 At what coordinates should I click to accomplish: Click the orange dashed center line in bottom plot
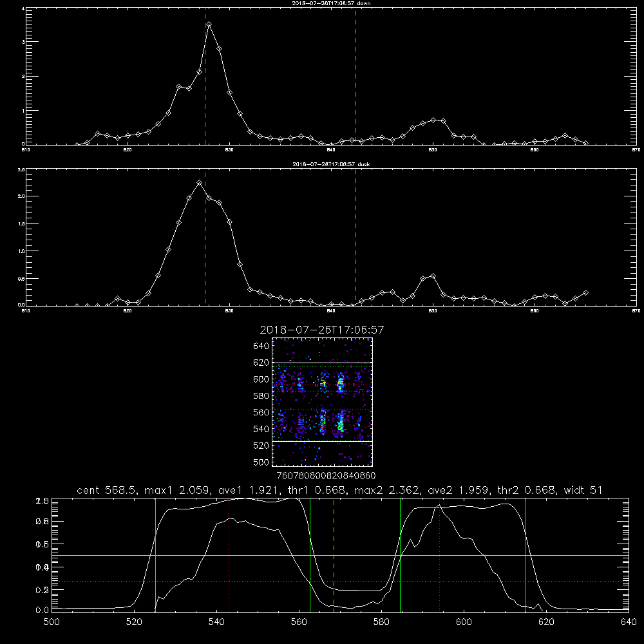(334, 555)
